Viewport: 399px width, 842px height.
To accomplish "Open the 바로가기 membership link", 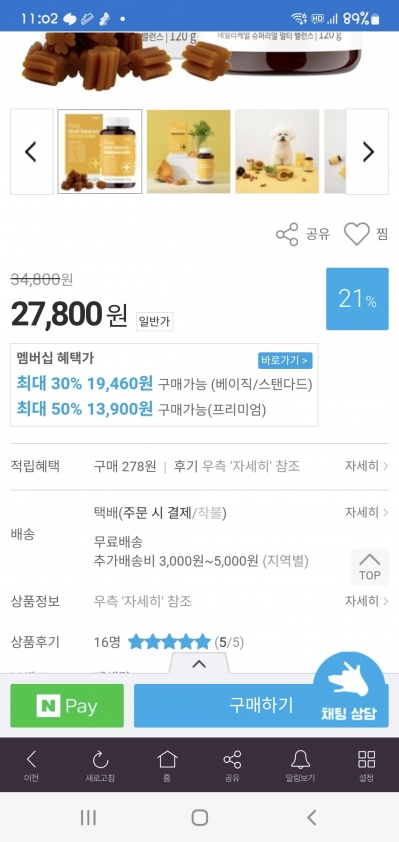I will [285, 360].
